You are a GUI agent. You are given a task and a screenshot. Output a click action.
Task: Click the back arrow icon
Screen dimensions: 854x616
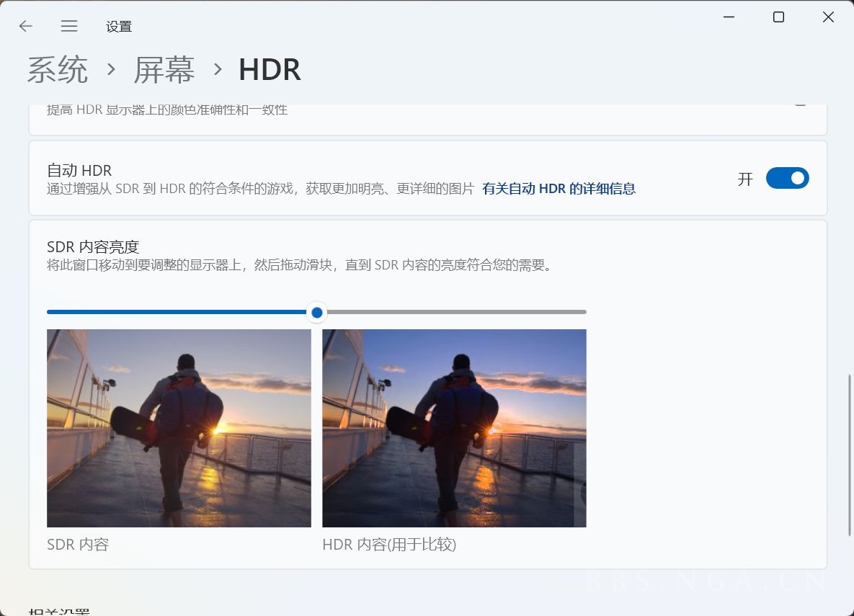click(x=25, y=26)
